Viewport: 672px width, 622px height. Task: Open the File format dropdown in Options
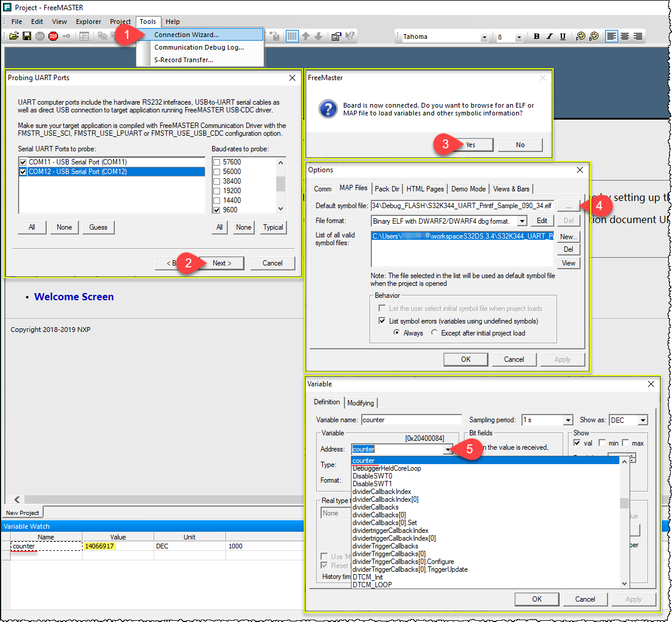(x=522, y=220)
